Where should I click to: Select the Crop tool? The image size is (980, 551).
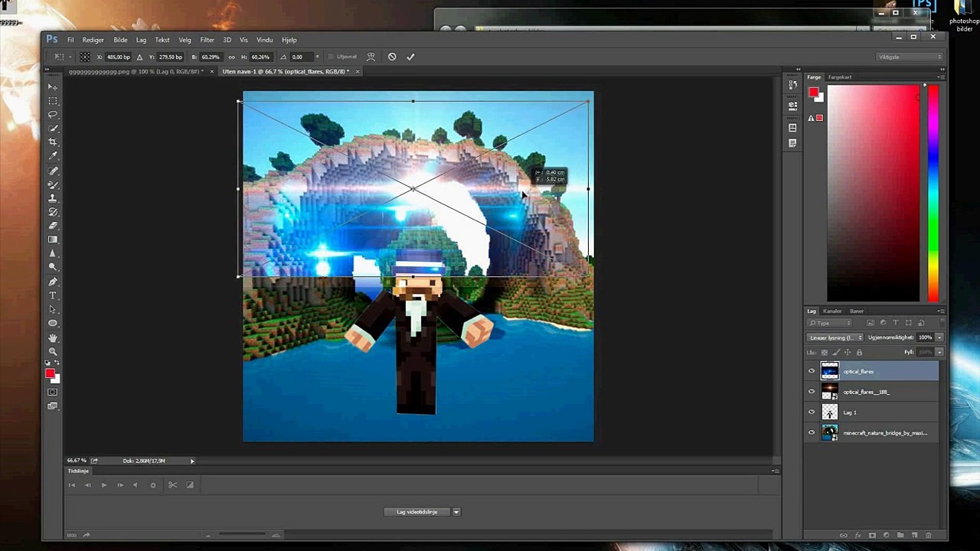point(53,142)
